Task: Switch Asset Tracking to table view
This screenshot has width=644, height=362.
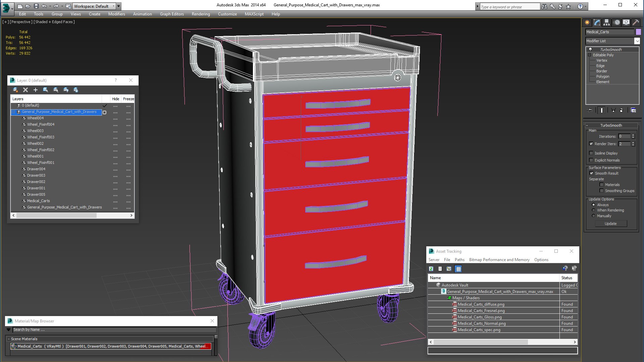Action: pyautogui.click(x=459, y=269)
